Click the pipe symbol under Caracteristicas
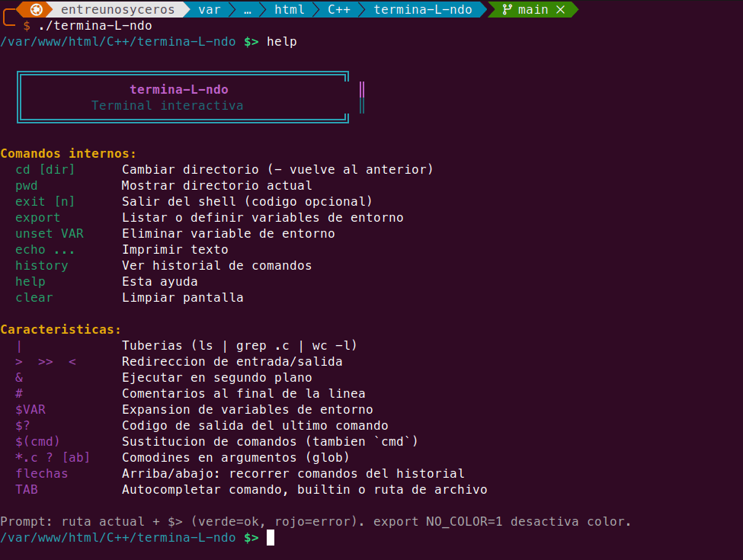This screenshot has width=743, height=560. point(19,347)
